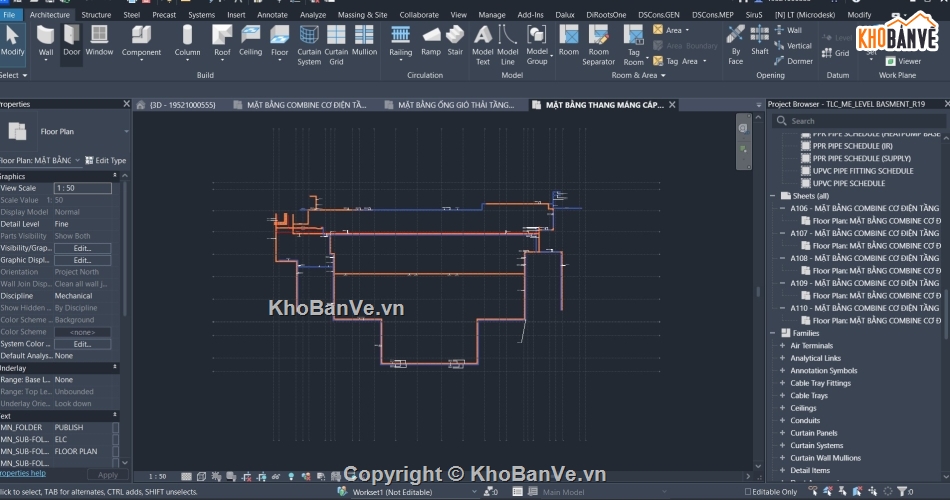Select the Tag Room tool
Viewport: 950px width, 500px height.
pyautogui.click(x=634, y=45)
